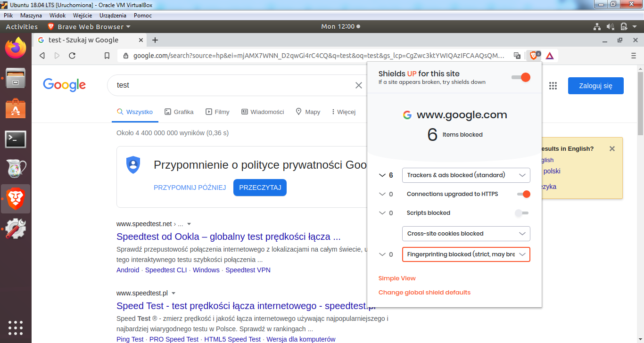
Task: Click the network status icon in top bar
Action: pos(597,27)
